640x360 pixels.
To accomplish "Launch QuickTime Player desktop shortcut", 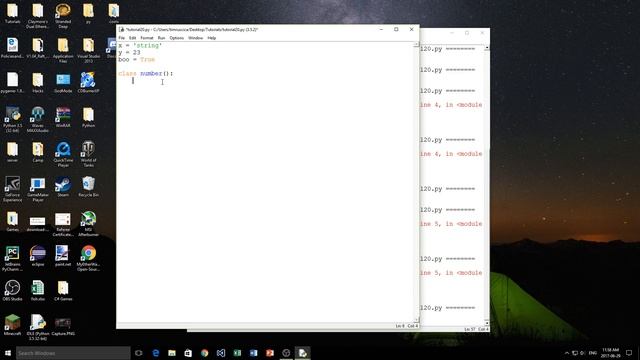I will click(63, 154).
